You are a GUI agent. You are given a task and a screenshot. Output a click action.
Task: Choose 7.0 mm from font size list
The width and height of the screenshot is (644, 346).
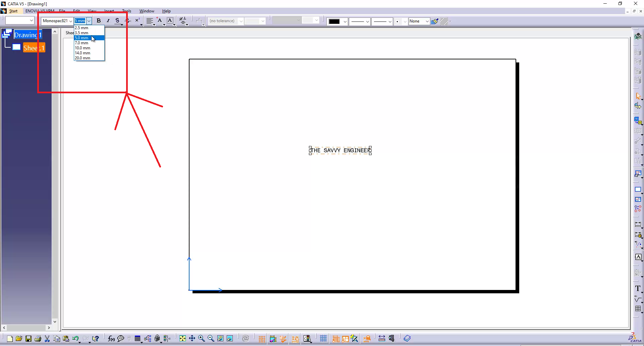tap(82, 43)
